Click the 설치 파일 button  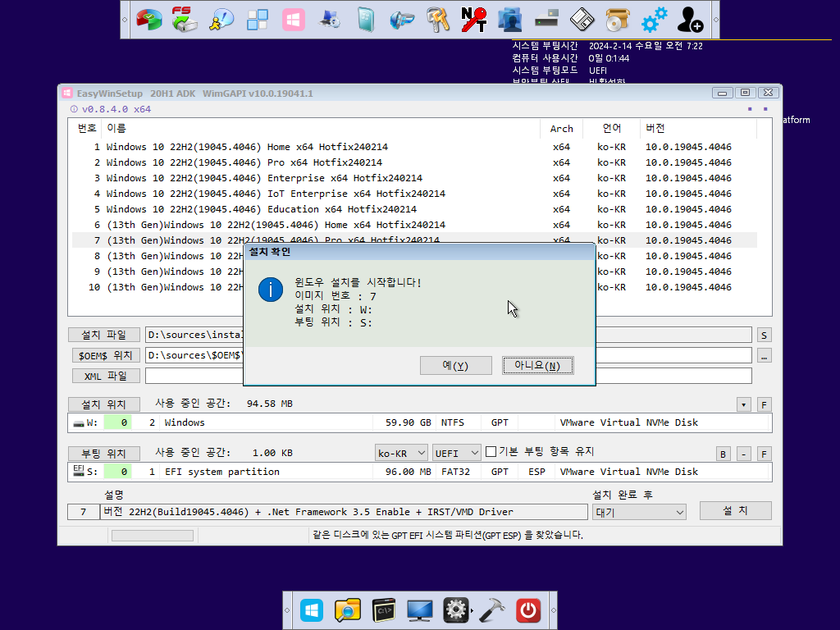[x=104, y=335]
